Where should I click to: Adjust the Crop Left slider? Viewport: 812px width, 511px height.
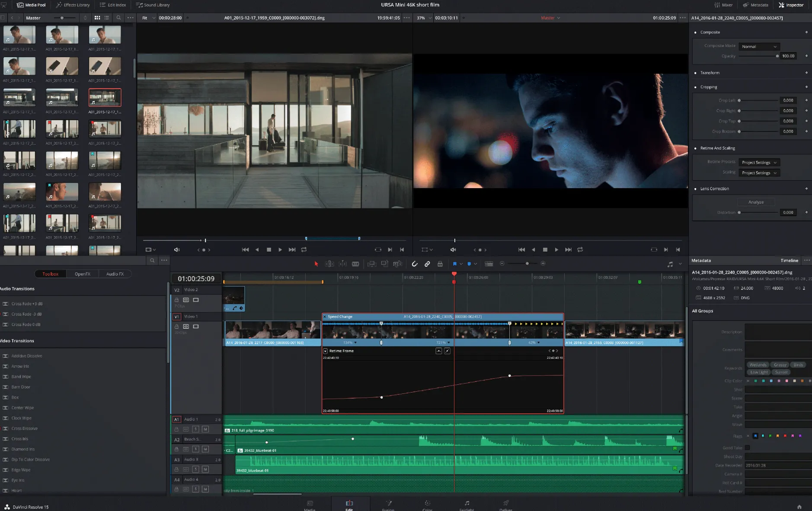[758, 100]
